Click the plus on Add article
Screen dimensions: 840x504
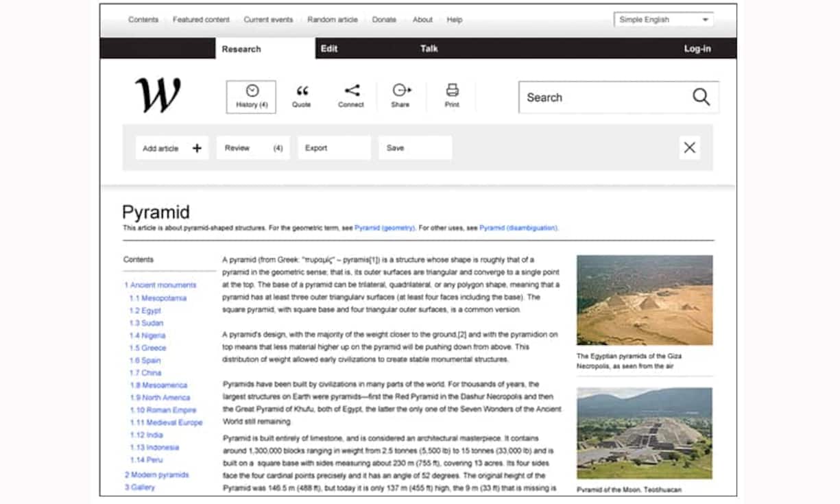[197, 148]
